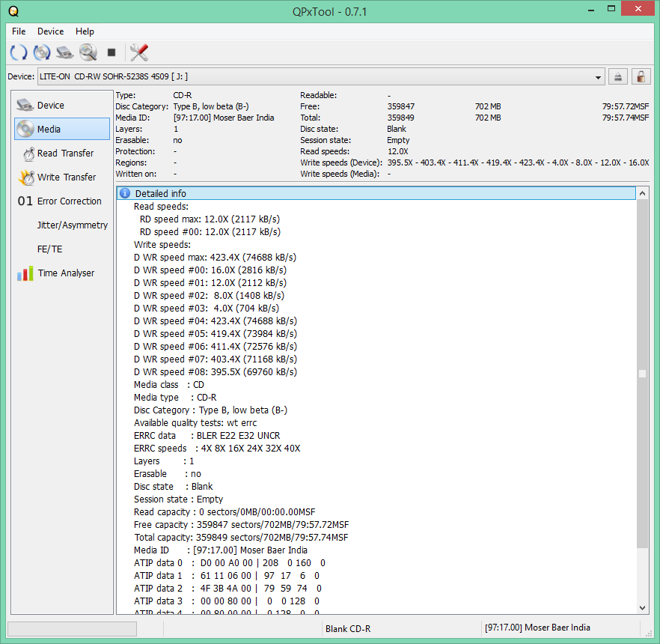The height and width of the screenshot is (644, 660).
Task: Select line 'Read capacity : 0 sectors/0MB/00:00.00MSF'
Action: tap(224, 511)
